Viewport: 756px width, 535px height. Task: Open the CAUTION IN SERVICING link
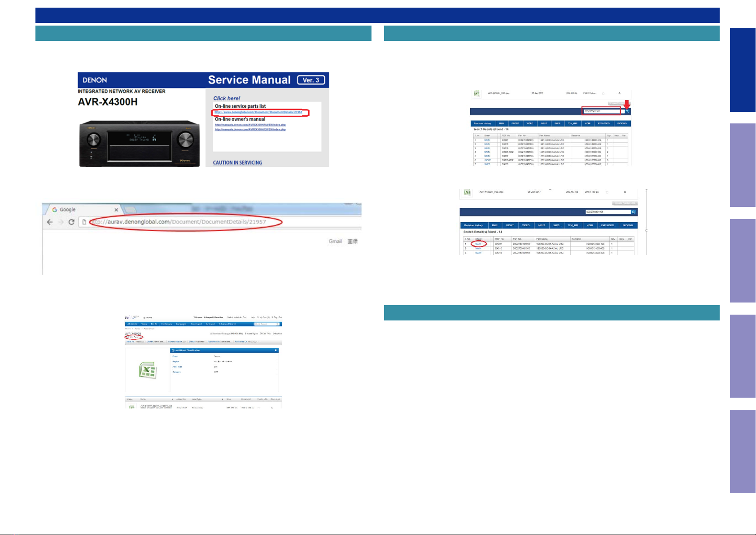(237, 162)
